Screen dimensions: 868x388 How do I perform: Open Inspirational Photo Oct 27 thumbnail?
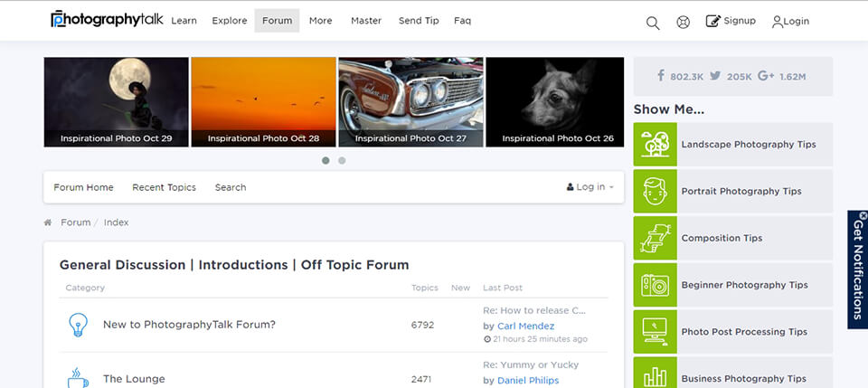pyautogui.click(x=410, y=102)
